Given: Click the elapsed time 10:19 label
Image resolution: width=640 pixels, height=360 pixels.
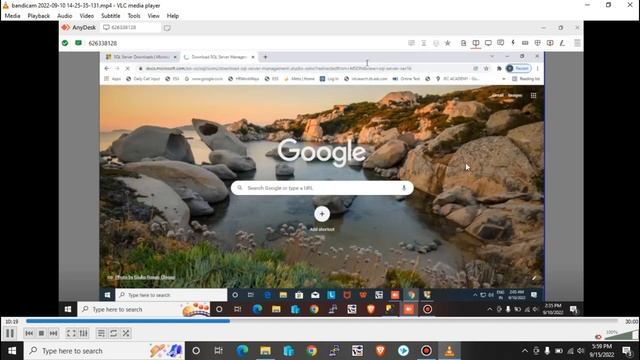Looking at the screenshot, I should point(12,322).
